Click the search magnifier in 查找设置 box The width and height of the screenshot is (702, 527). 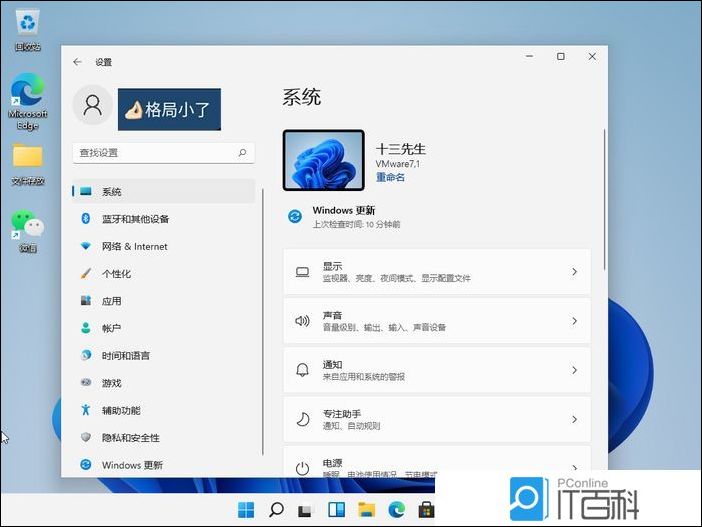point(242,153)
